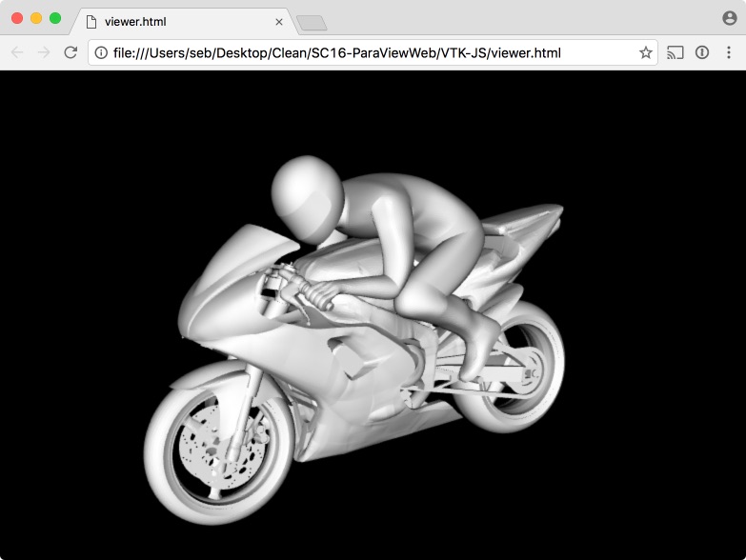Close the window using the red button
Screen dimensions: 746x560
tap(17, 18)
